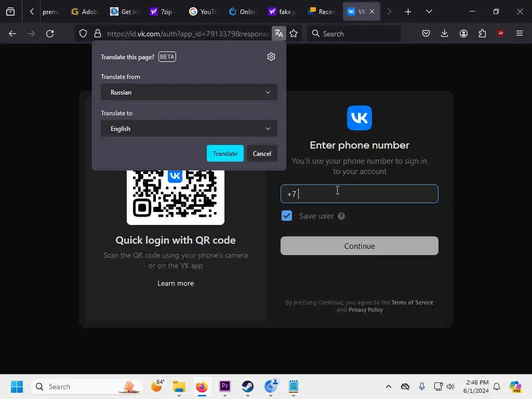This screenshot has width=532, height=399.
Task: Open the weather widget showing 84°
Action: coord(157,386)
